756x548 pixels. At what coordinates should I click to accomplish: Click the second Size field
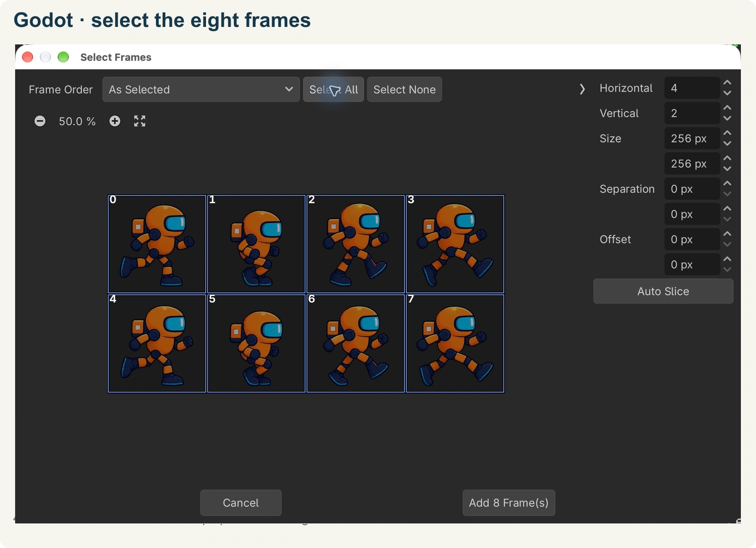coord(692,164)
